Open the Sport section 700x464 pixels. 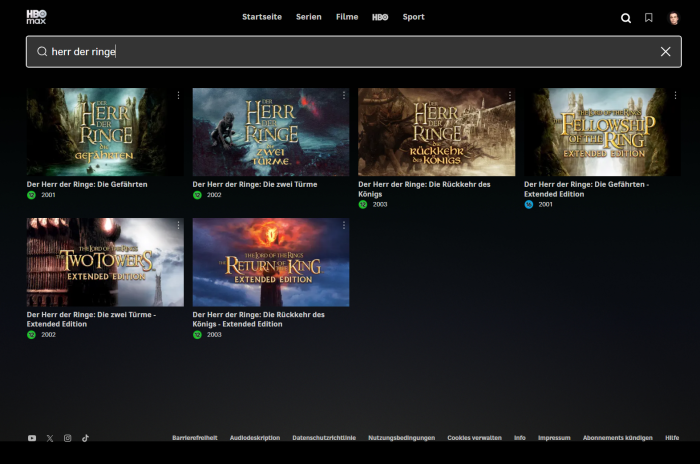pos(413,17)
